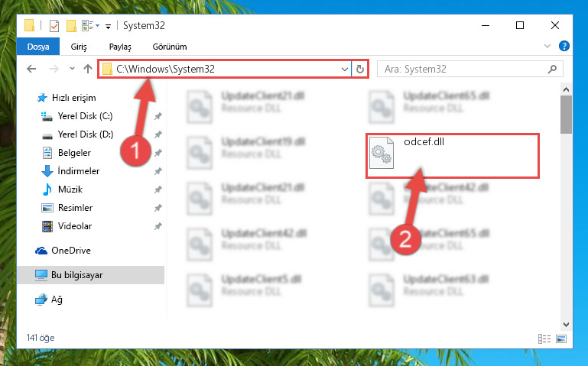
Task: Expand the recent locations dropdown arrow
Action: pyautogui.click(x=72, y=69)
